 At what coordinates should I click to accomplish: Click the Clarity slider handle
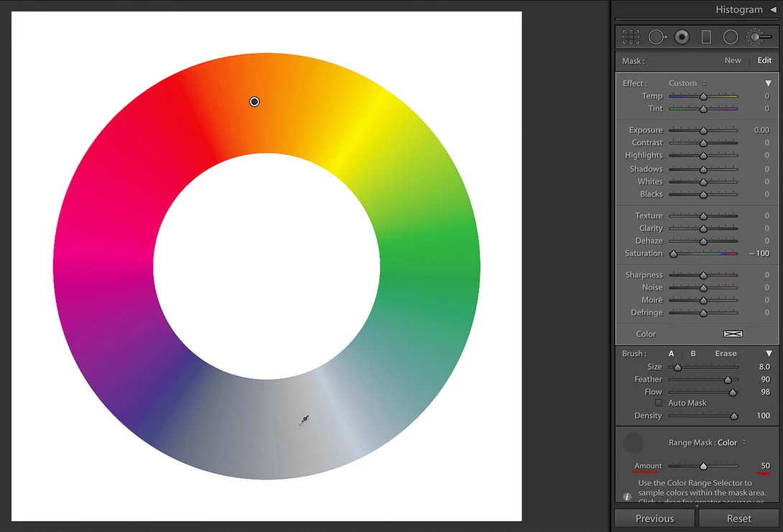tap(703, 228)
